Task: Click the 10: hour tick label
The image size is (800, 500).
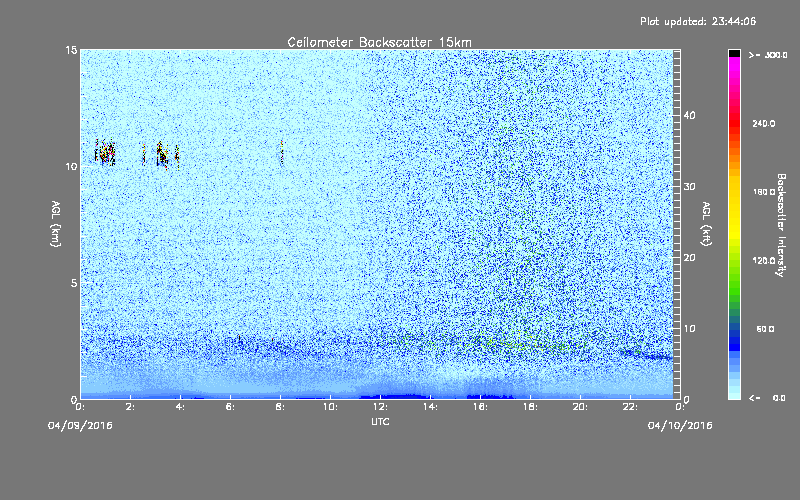Action: click(x=330, y=407)
